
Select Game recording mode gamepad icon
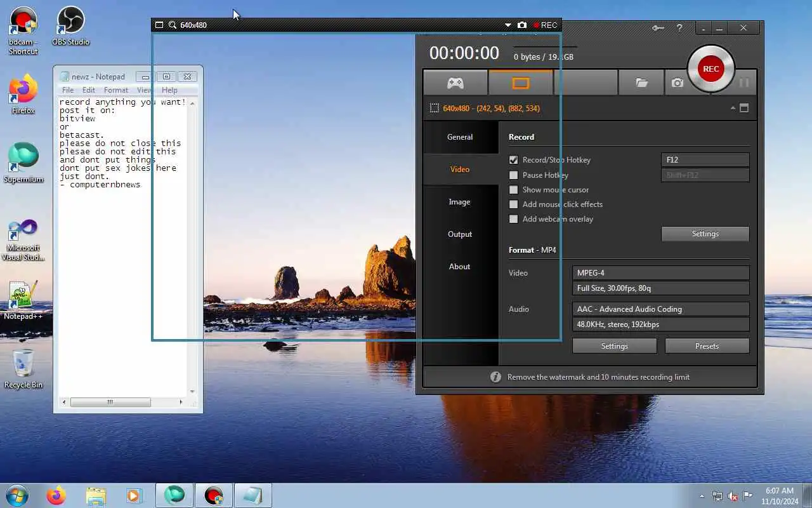pyautogui.click(x=455, y=83)
